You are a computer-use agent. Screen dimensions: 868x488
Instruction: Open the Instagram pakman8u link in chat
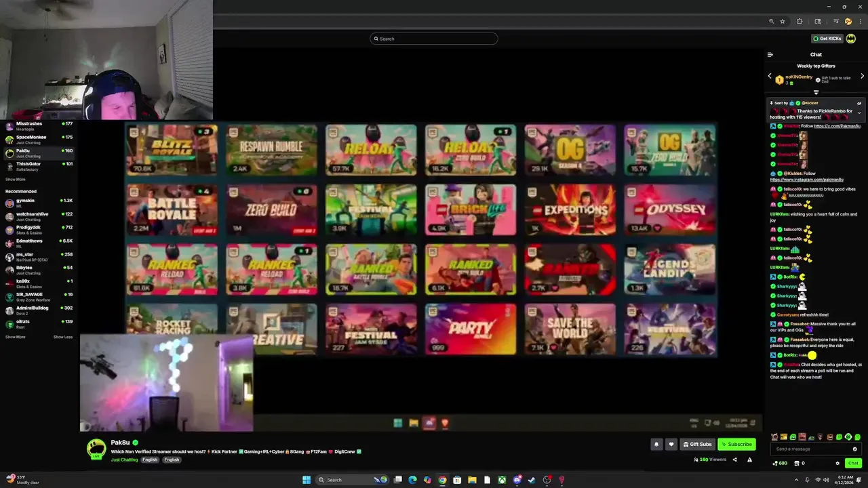(x=807, y=180)
